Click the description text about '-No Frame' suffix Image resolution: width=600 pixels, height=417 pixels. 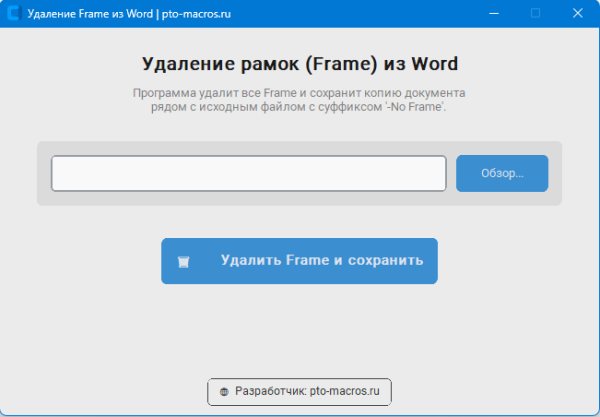click(x=299, y=100)
